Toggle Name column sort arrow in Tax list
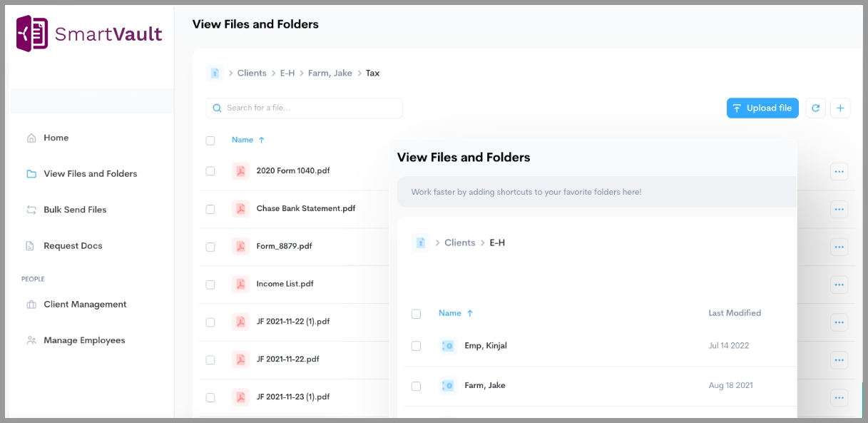The image size is (868, 423). coord(262,141)
